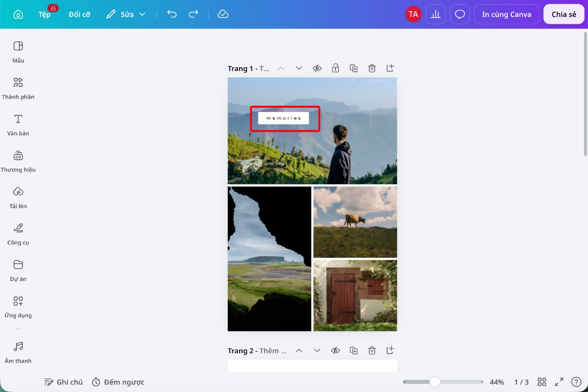This screenshot has width=588, height=392.
Task: Enter fullscreen presentation mode
Action: [559, 382]
